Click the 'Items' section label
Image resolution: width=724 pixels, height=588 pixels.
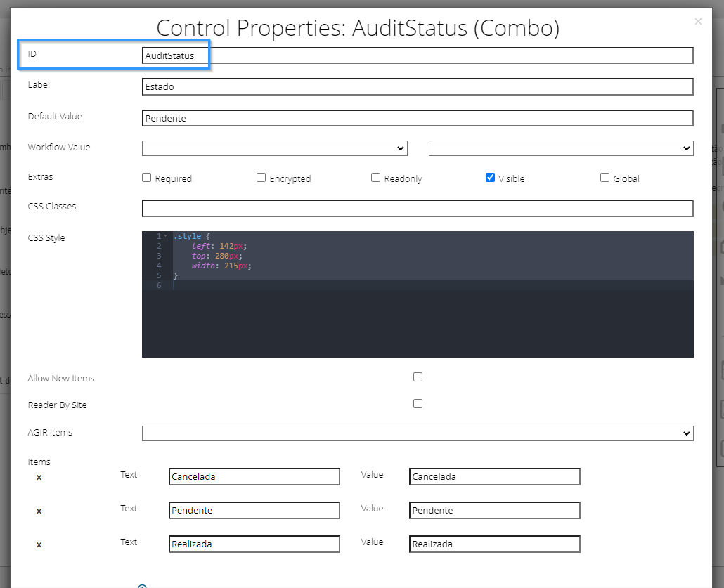click(39, 462)
